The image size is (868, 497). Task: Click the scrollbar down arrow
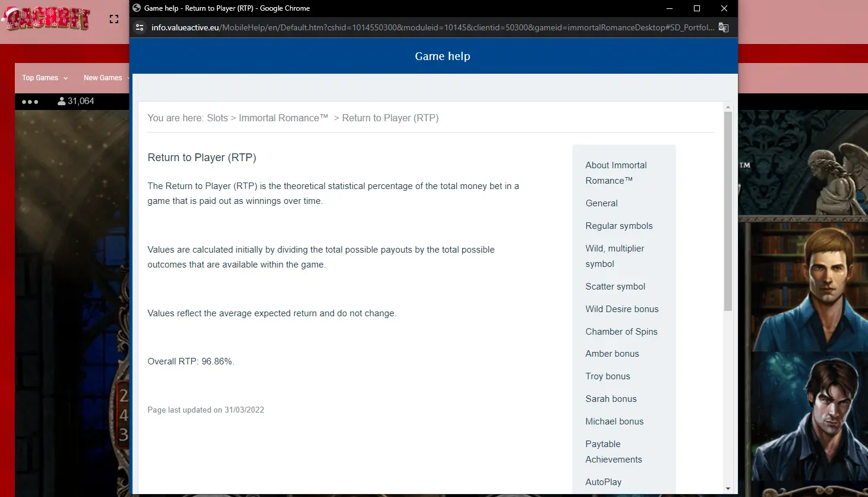(728, 489)
